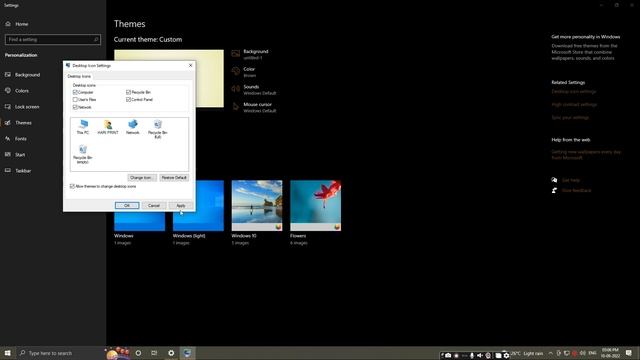The height and width of the screenshot is (360, 640).
Task: Click the Get help chat icon
Action: [554, 180]
